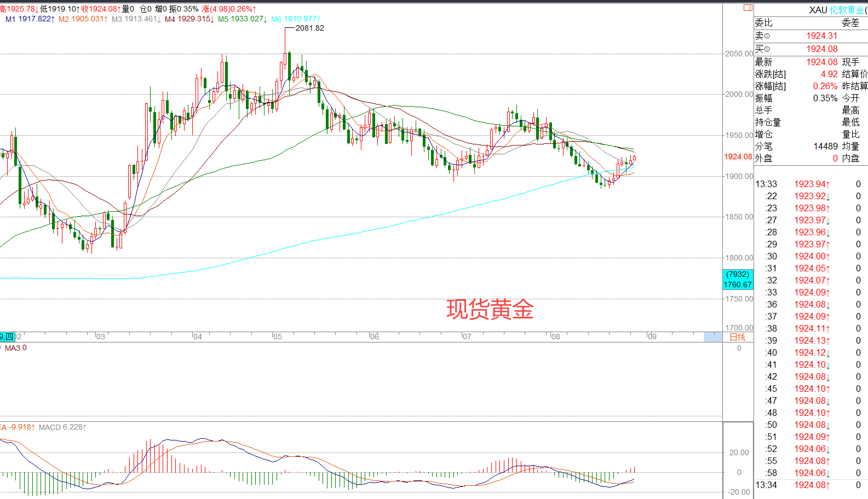The image size is (868, 499).
Task: Click the 2050.00 price axis label
Action: pos(739,54)
